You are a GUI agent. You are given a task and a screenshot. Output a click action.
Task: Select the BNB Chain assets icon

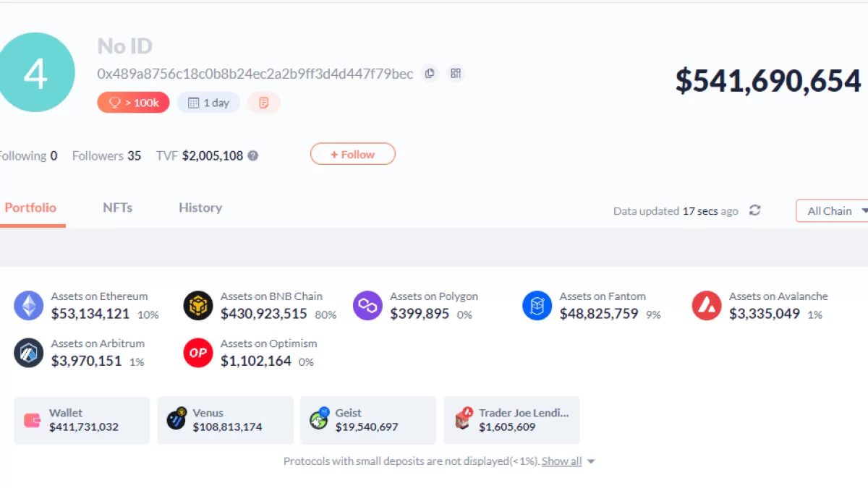click(x=198, y=306)
